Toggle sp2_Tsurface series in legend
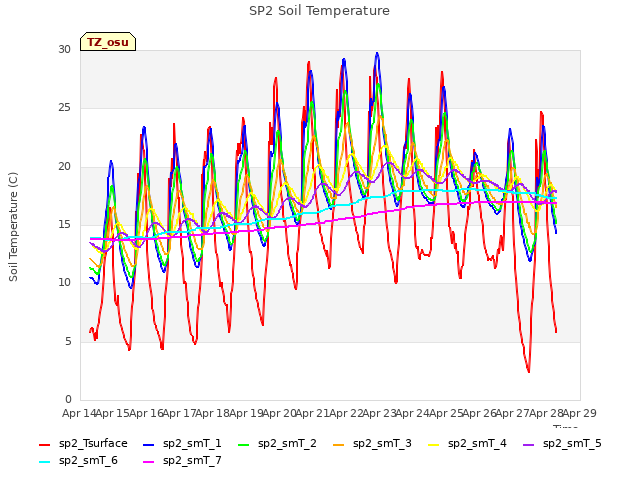This screenshot has height=480, width=640. [83, 444]
